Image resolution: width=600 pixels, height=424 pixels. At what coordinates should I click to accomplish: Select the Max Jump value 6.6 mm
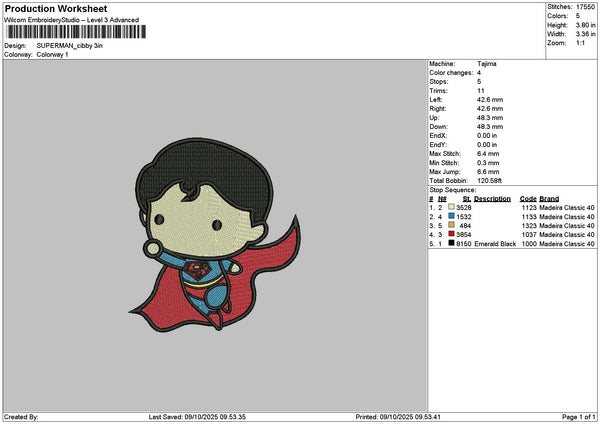pos(488,172)
